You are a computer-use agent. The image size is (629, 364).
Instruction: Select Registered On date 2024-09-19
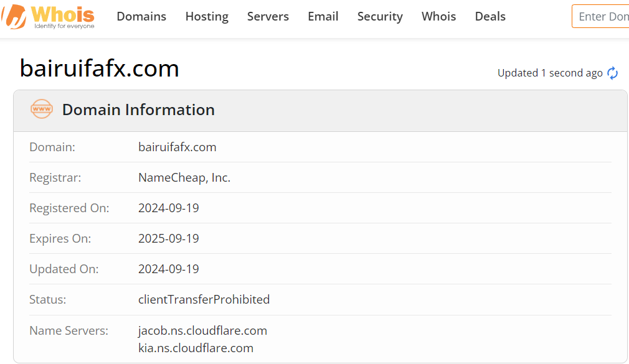169,208
